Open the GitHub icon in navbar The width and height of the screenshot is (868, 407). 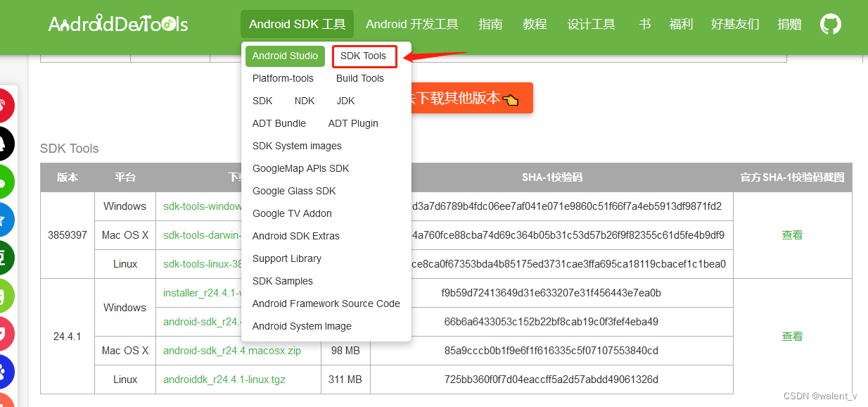[831, 25]
